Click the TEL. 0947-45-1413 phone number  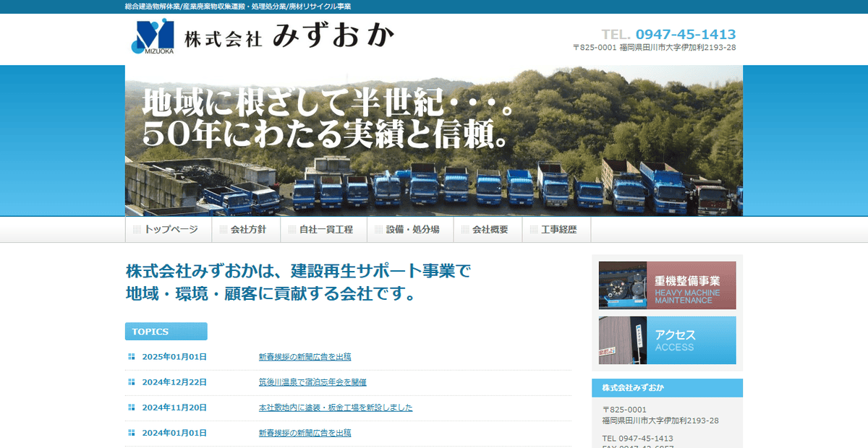[x=668, y=33]
